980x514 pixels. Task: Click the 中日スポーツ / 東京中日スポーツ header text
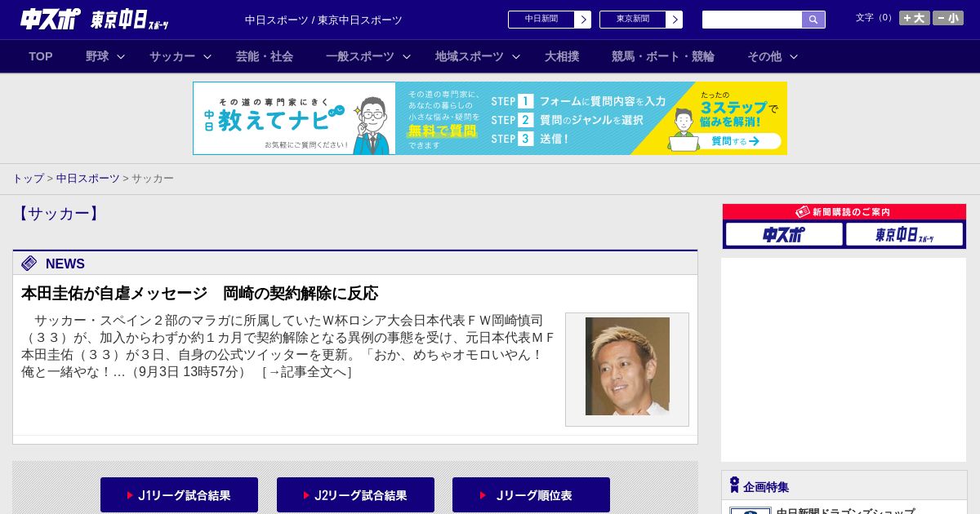pyautogui.click(x=323, y=20)
